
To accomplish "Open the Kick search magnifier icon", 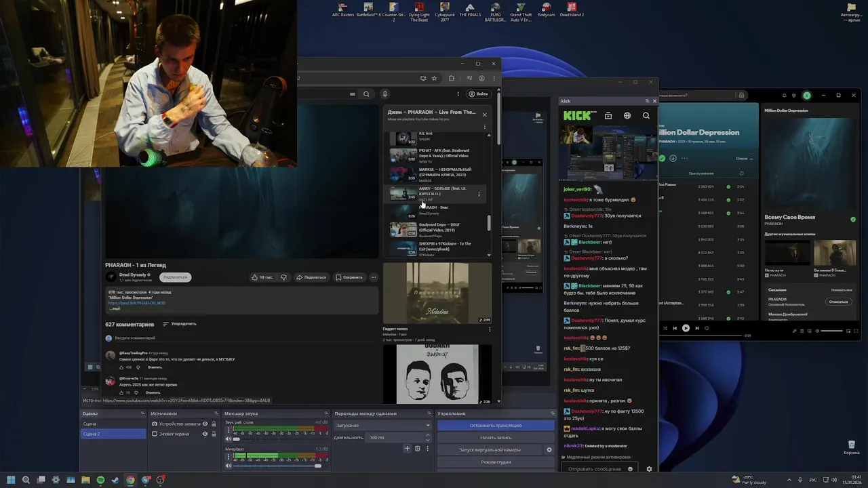I will (x=646, y=116).
